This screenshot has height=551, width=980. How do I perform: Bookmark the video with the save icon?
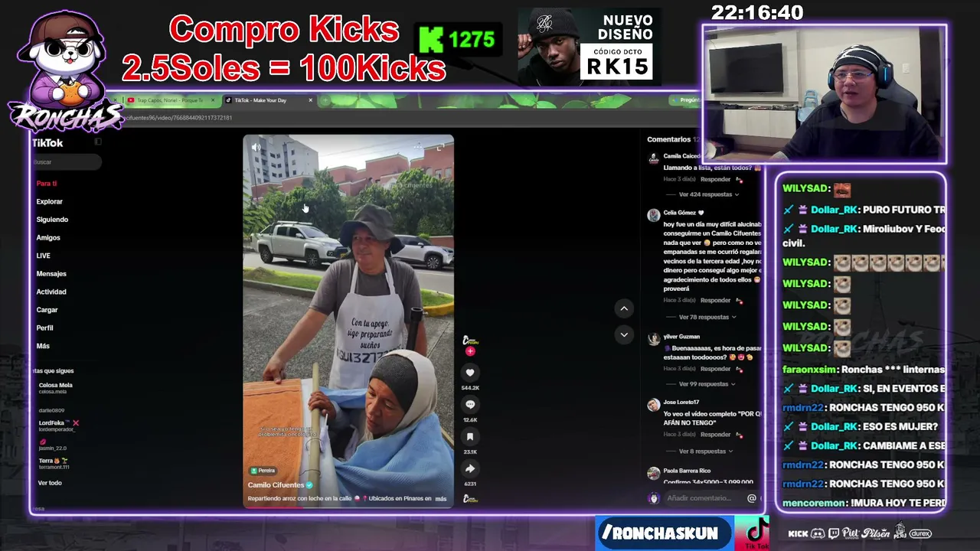coord(470,437)
